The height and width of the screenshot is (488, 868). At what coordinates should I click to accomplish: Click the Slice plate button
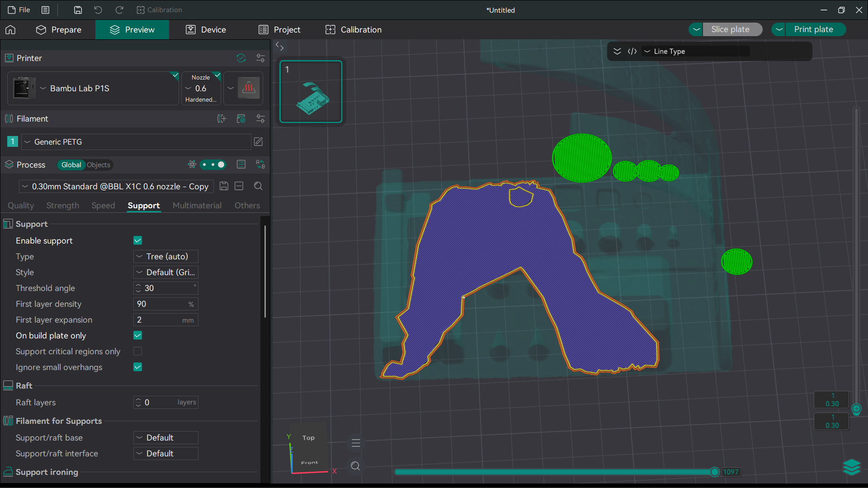point(730,29)
